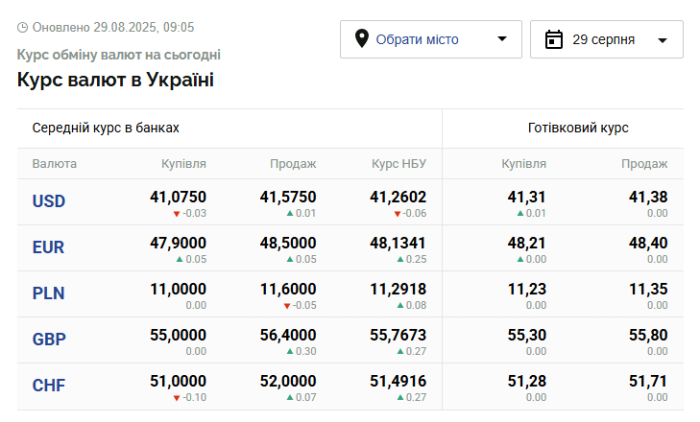This screenshot has width=700, height=422.
Task: Open the Обрати місто city dropdown
Action: point(431,39)
